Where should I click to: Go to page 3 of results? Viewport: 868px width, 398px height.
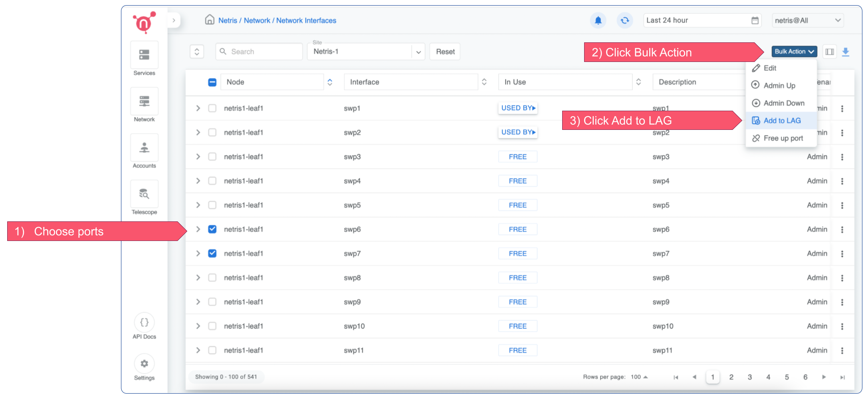pos(749,377)
